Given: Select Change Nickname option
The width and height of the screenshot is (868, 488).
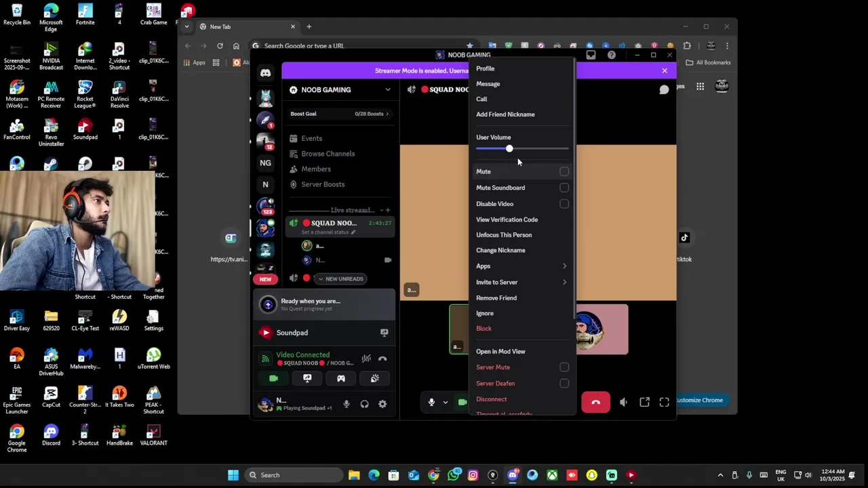Looking at the screenshot, I should 522,250.
